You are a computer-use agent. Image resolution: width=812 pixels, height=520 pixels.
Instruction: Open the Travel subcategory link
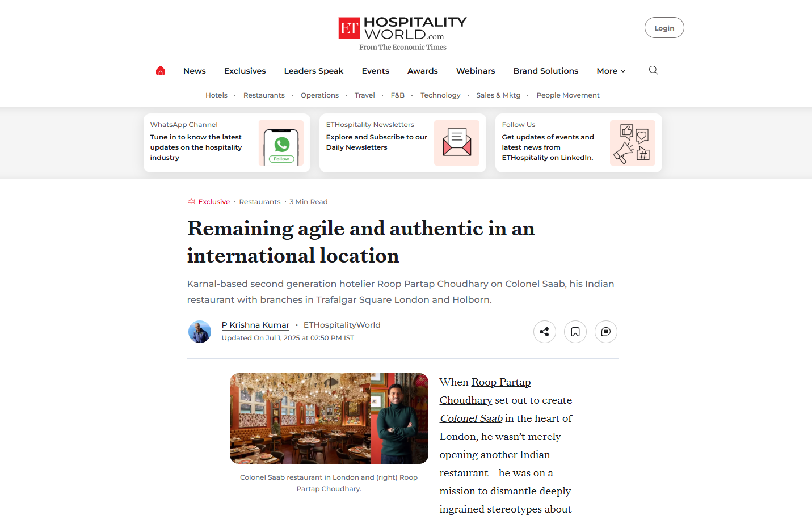pyautogui.click(x=365, y=95)
